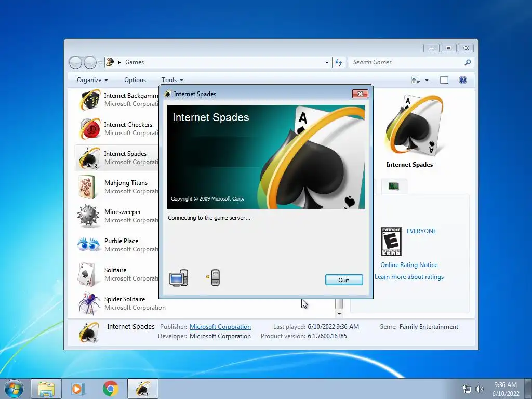Click the Back navigation button

(76, 62)
